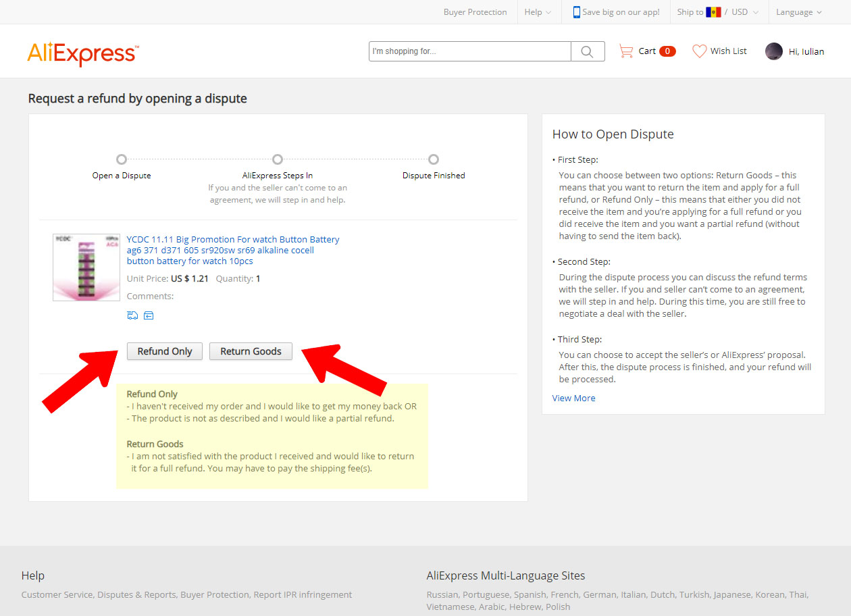Click the 'AliExpress Steps In' step circle
The image size is (851, 616).
[x=278, y=159]
